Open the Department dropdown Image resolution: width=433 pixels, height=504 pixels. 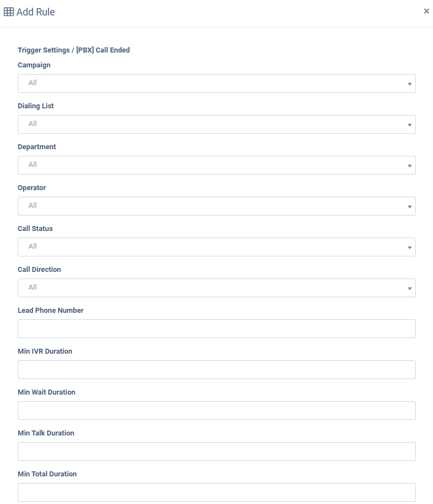[217, 165]
